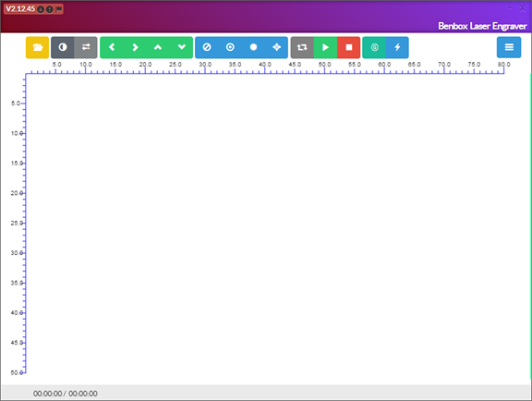Screen dimensions: 532x401
Task: Click the 40.0 mark on horizontal ruler
Action: [x=265, y=64]
